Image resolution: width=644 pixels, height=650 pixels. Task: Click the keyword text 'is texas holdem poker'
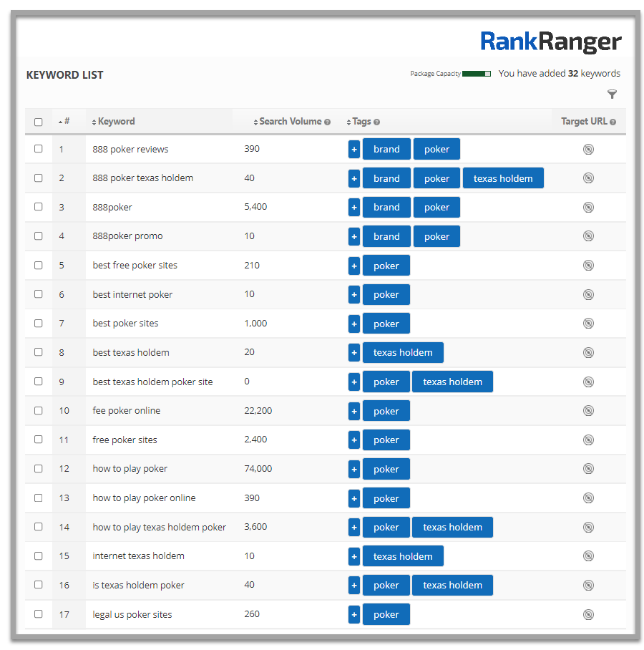[138, 586]
